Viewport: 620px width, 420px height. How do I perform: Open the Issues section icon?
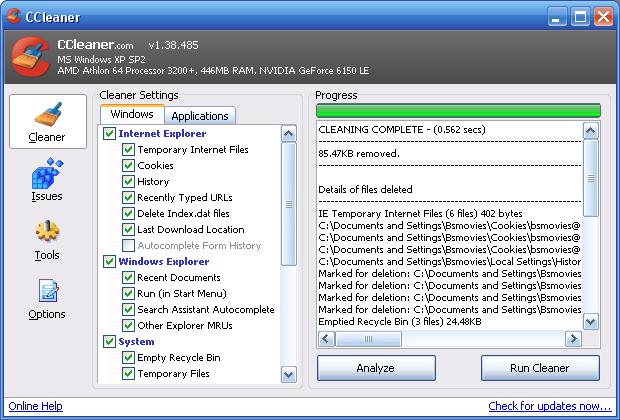[47, 178]
